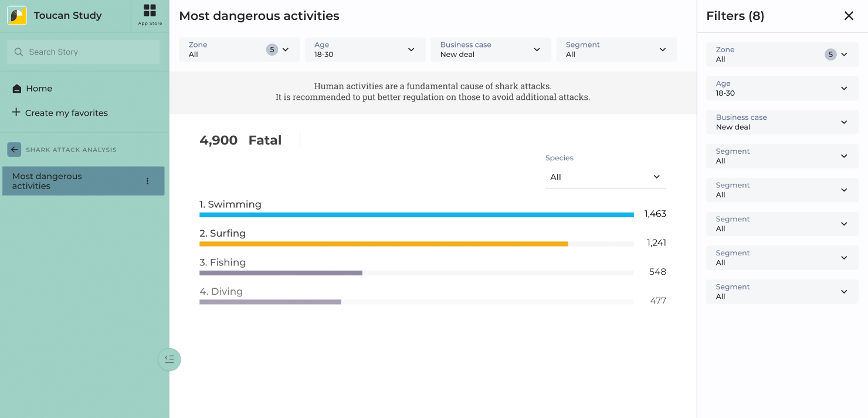Click the magnifier icon in Search Story
This screenshot has height=418, width=868.
[19, 52]
